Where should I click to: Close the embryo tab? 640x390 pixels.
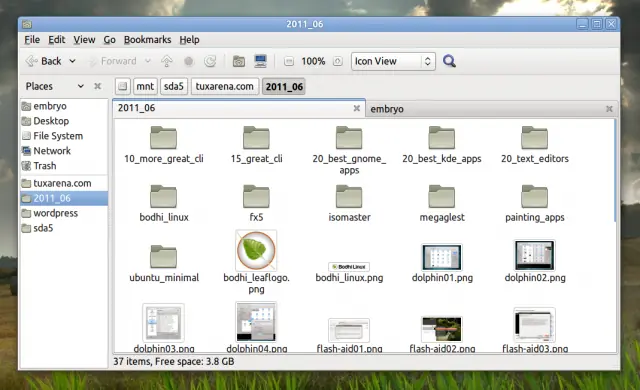click(609, 109)
